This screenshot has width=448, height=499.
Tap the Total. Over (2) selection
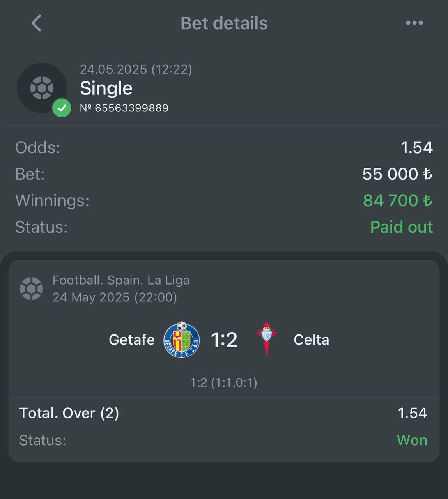[69, 413]
